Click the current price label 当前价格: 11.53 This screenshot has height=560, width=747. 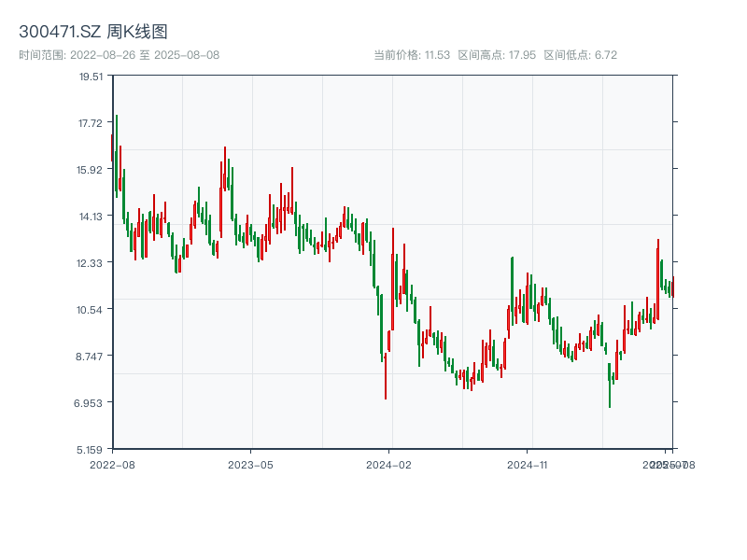click(412, 55)
